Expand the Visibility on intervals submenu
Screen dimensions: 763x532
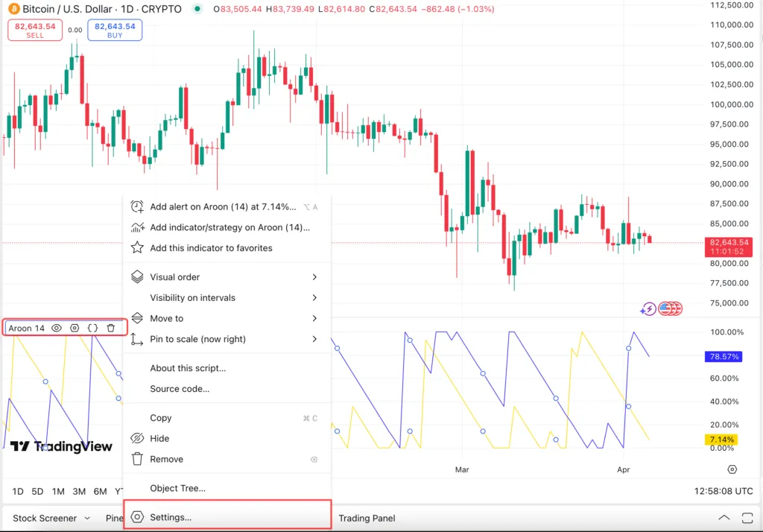[224, 298]
